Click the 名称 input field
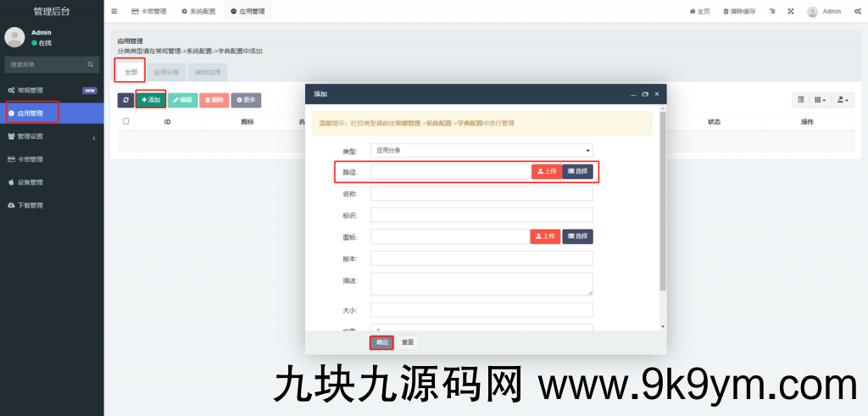The width and height of the screenshot is (868, 416). (x=481, y=194)
